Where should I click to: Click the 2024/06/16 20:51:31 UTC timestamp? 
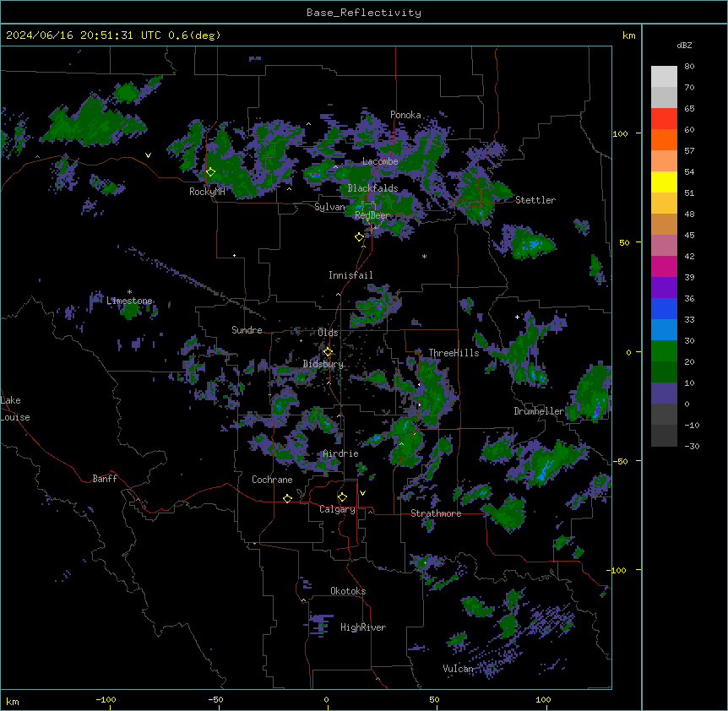pos(84,35)
